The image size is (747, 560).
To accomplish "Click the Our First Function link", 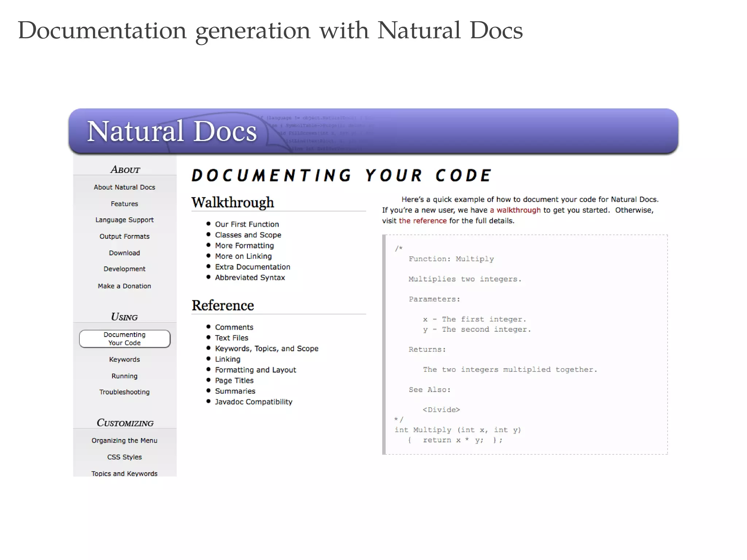I will point(247,224).
